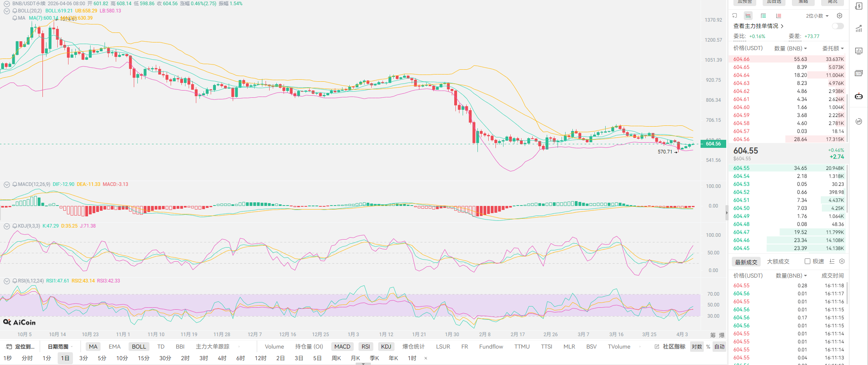The width and height of the screenshot is (868, 365).
Task: Open latest trades settings hexagon icon
Action: [842, 261]
